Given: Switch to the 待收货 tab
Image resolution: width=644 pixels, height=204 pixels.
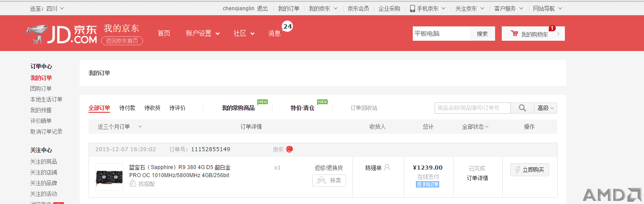Looking at the screenshot, I should (153, 108).
